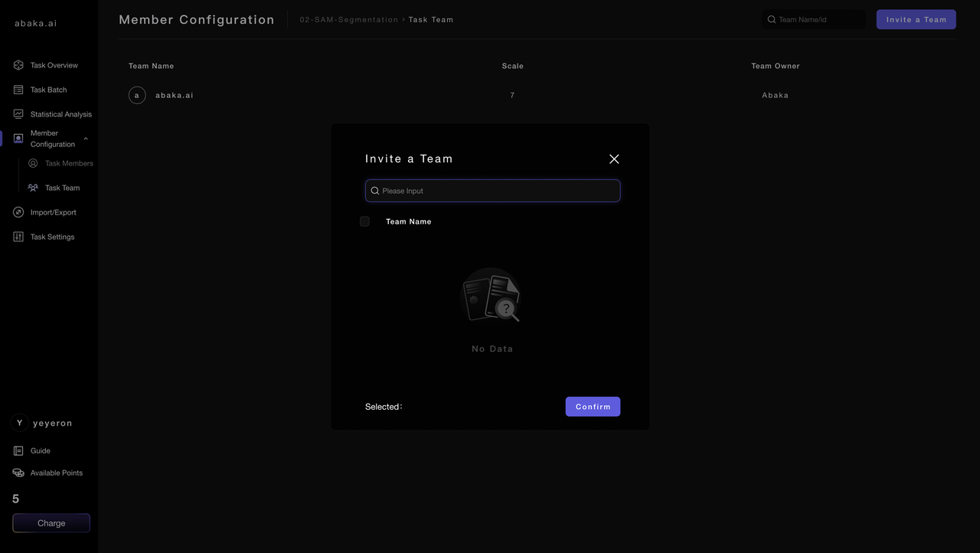
Task: Click the Task Team group icon
Action: tap(33, 188)
